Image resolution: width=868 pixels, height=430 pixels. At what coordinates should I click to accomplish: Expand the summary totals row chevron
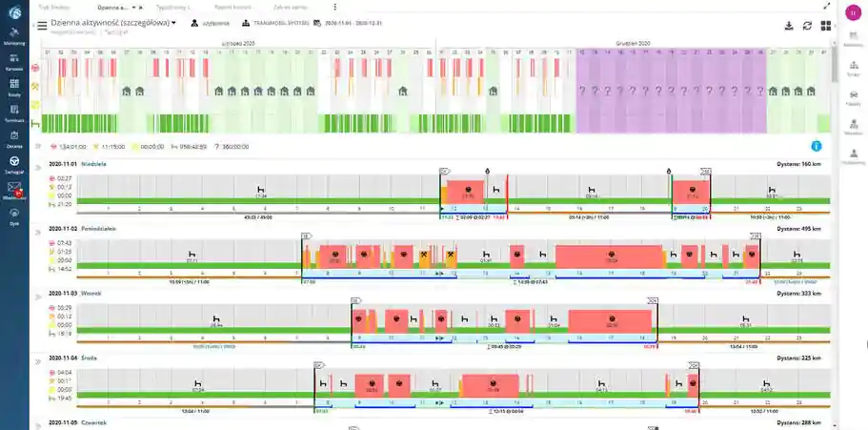pyautogui.click(x=38, y=146)
